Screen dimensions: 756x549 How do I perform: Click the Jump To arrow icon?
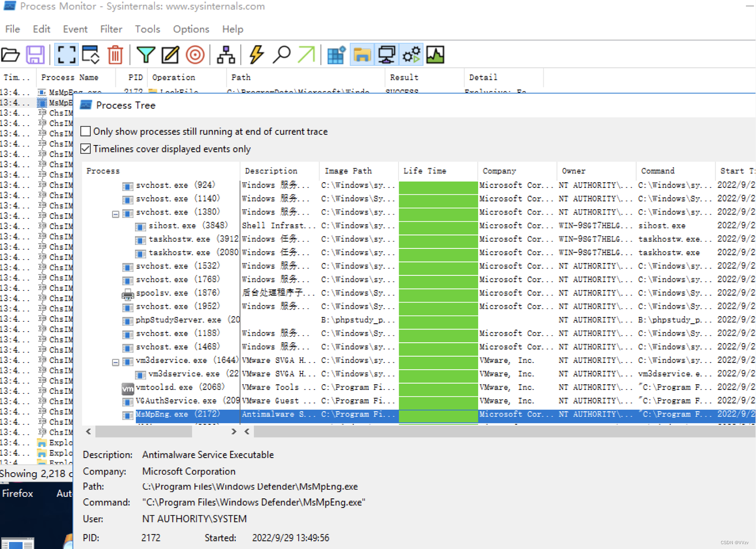pos(306,55)
